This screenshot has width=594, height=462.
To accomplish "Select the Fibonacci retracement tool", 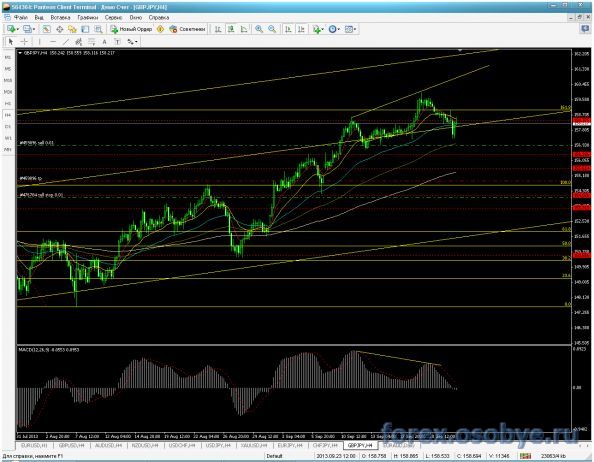I will point(92,42).
